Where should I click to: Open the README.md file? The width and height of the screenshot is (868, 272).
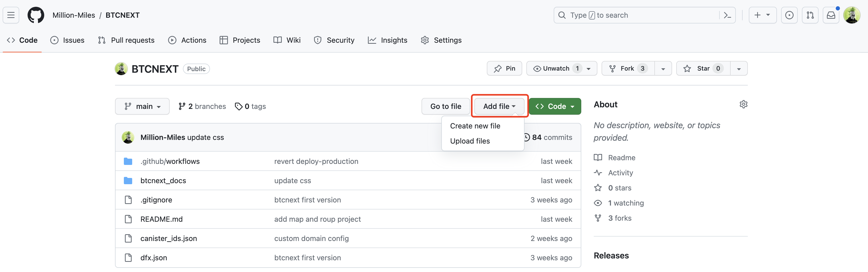click(x=161, y=219)
